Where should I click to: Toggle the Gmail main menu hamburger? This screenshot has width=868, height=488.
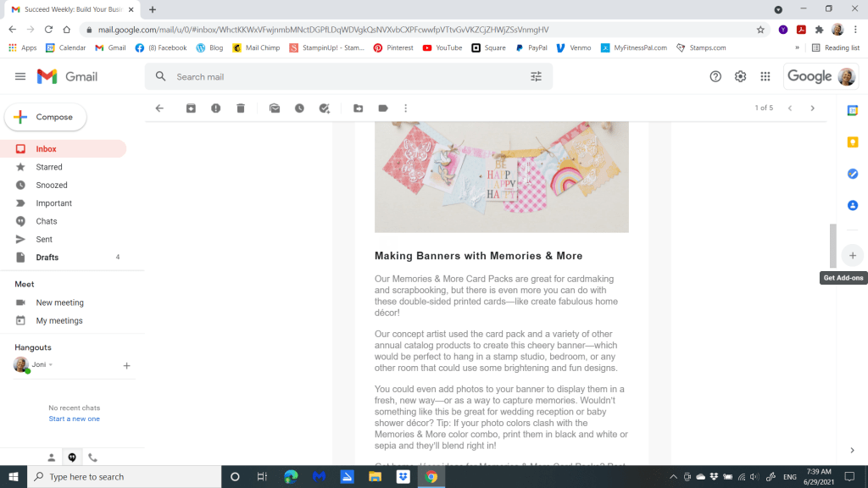click(x=20, y=76)
